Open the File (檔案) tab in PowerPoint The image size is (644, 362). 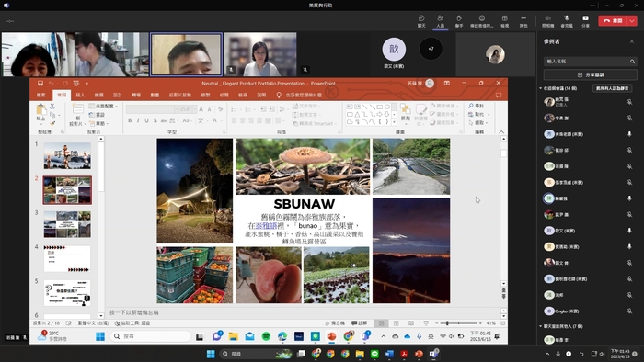click(x=41, y=95)
